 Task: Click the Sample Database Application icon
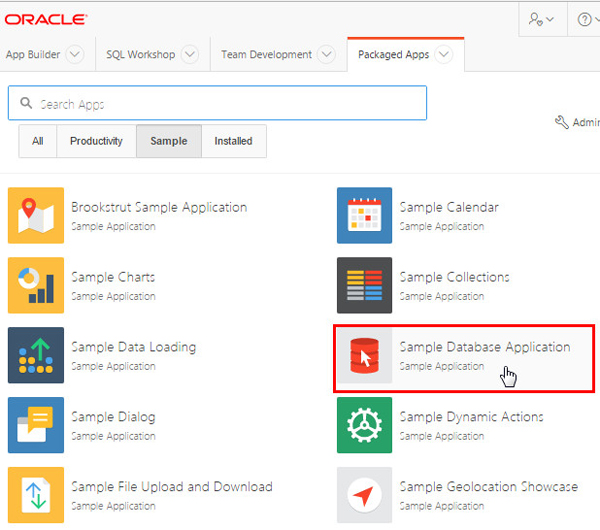click(364, 355)
